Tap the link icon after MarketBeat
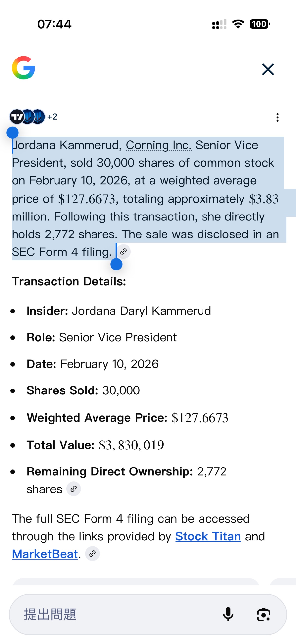Viewport: 296px width, 644px height. 92,554
